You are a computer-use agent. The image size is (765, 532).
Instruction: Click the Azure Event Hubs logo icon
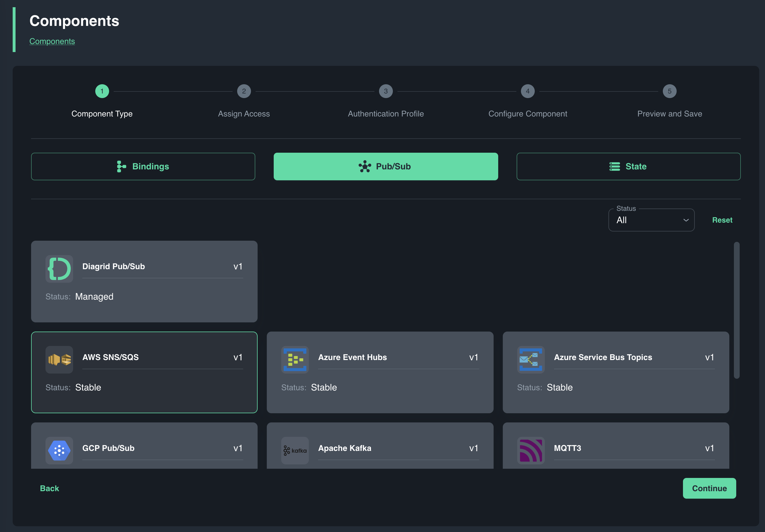[295, 359]
